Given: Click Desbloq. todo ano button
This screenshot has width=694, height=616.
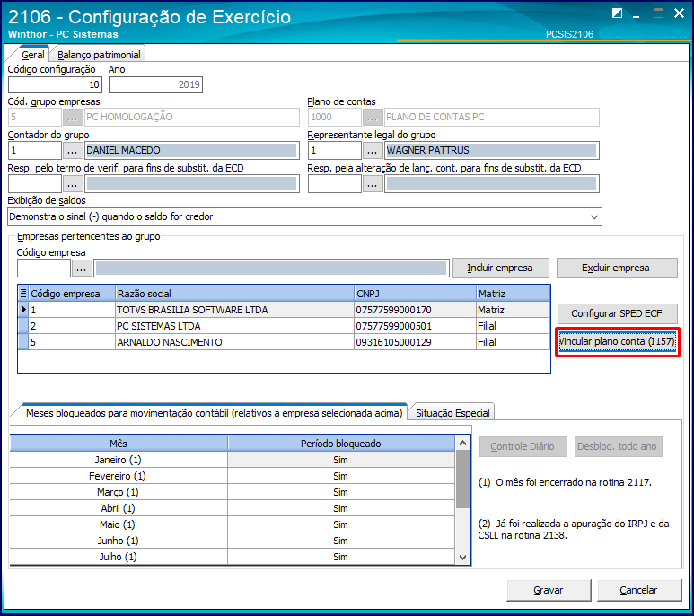Looking at the screenshot, I should (x=618, y=447).
